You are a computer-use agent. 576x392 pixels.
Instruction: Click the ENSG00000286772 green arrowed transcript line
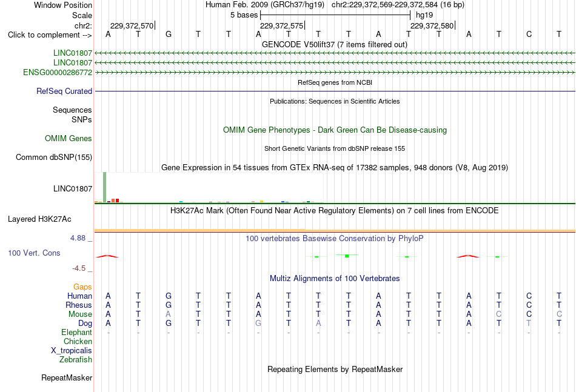(x=335, y=73)
